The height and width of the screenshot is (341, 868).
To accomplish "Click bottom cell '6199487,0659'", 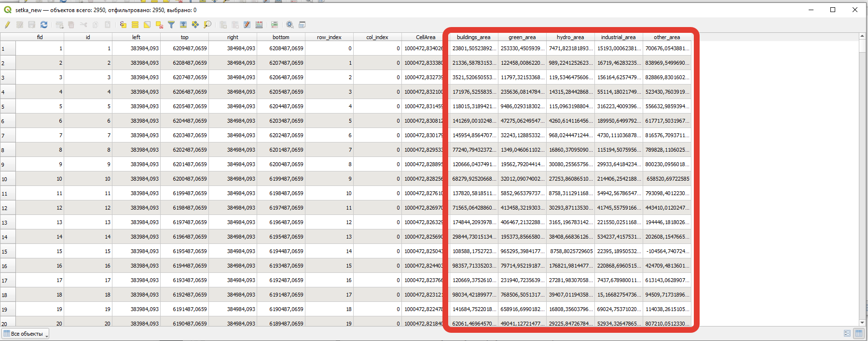I will click(281, 179).
